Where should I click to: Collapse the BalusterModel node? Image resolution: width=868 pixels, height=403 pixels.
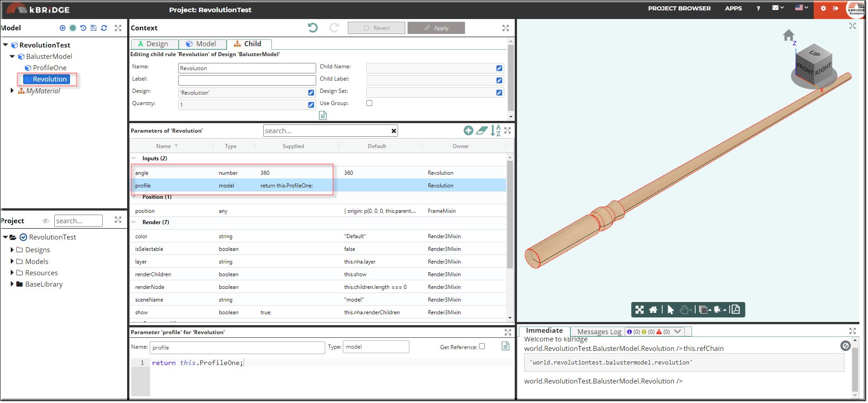(12, 56)
